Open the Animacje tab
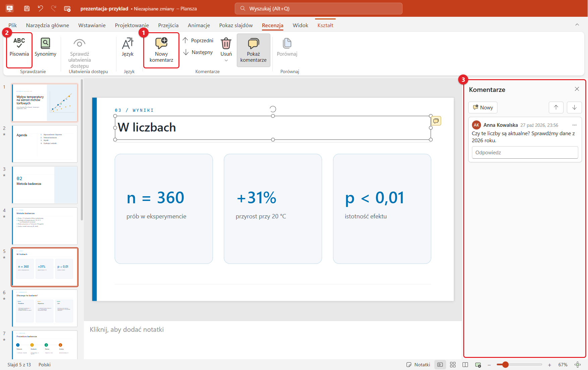588x370 pixels. [x=199, y=25]
